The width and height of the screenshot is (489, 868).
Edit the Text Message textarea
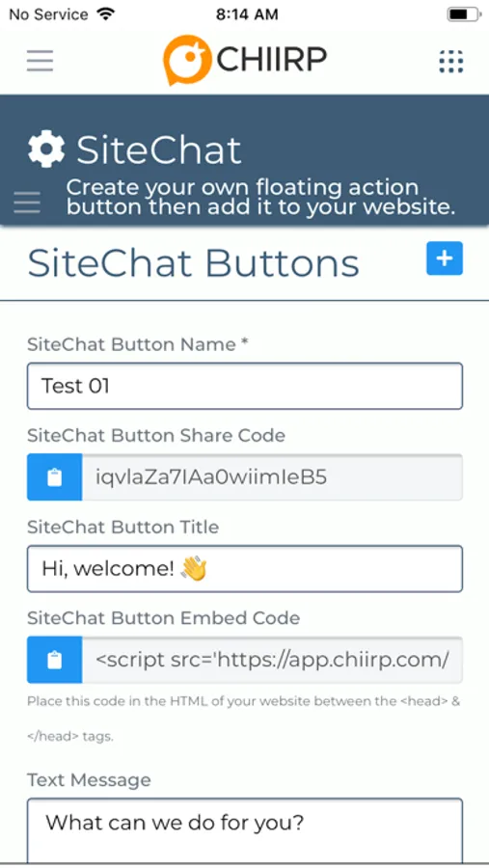tap(245, 830)
